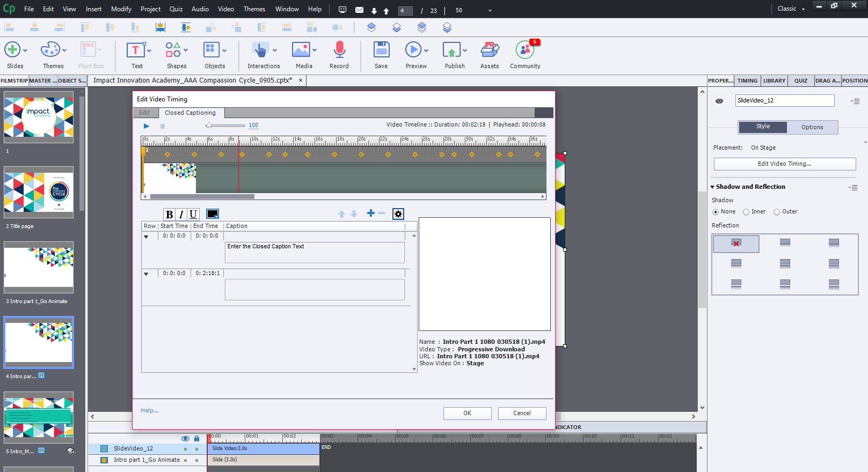
Task: Apply bold to caption text
Action: [169, 214]
